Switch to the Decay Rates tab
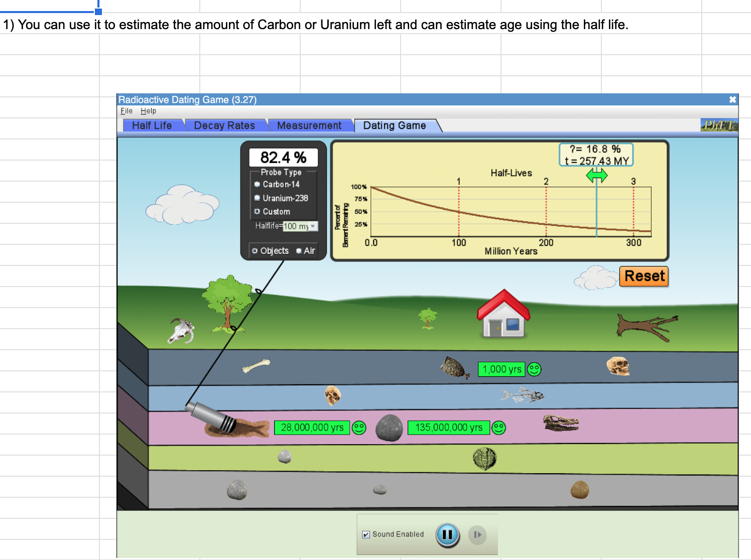The height and width of the screenshot is (560, 751). [x=224, y=125]
